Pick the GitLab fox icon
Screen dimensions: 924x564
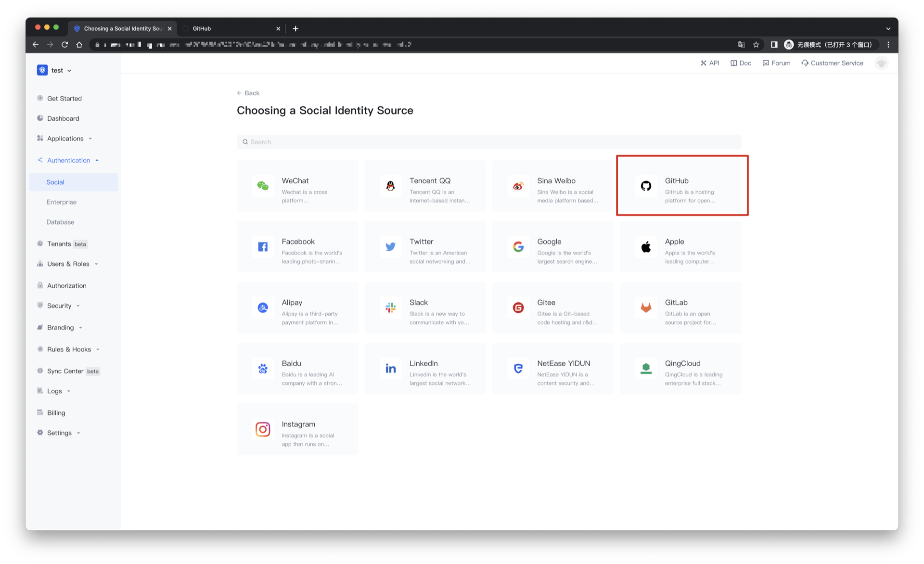pyautogui.click(x=646, y=308)
